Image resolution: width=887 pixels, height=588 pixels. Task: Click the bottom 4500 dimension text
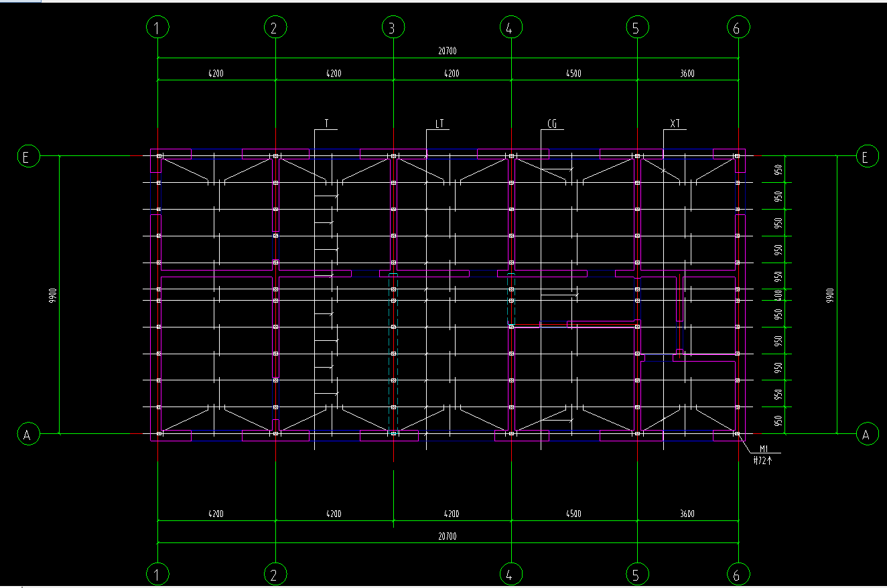tap(573, 514)
